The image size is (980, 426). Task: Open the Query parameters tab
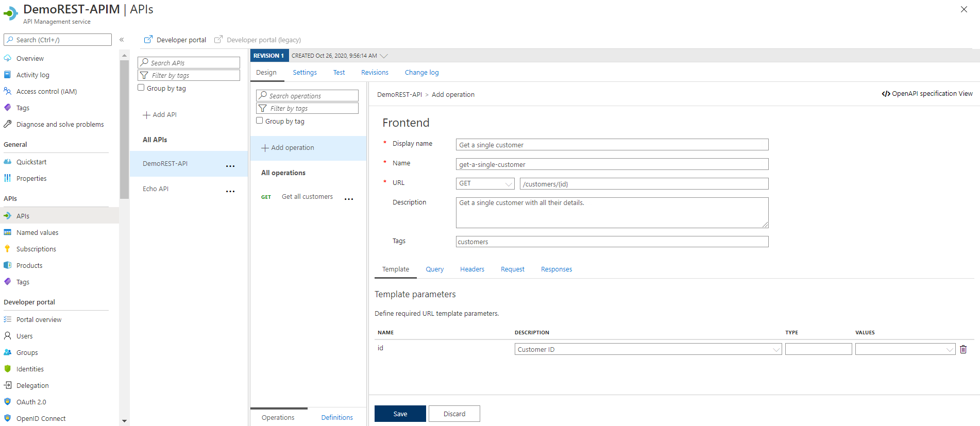click(x=434, y=269)
